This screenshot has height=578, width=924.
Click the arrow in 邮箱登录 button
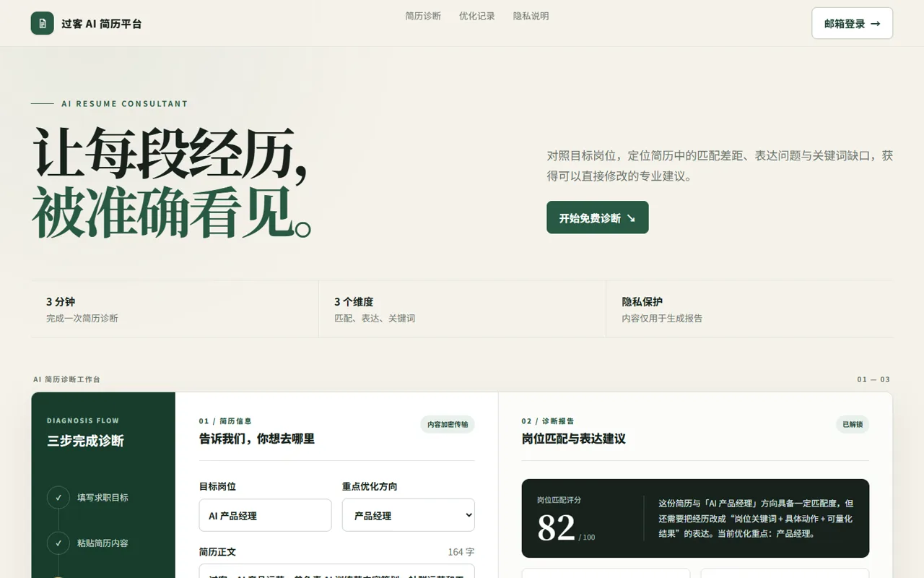(x=875, y=24)
